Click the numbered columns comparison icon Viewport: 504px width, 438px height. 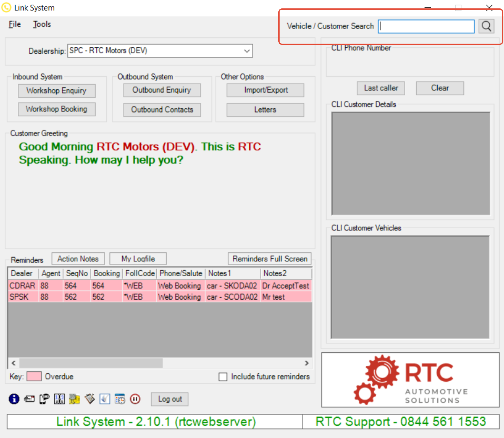point(59,399)
